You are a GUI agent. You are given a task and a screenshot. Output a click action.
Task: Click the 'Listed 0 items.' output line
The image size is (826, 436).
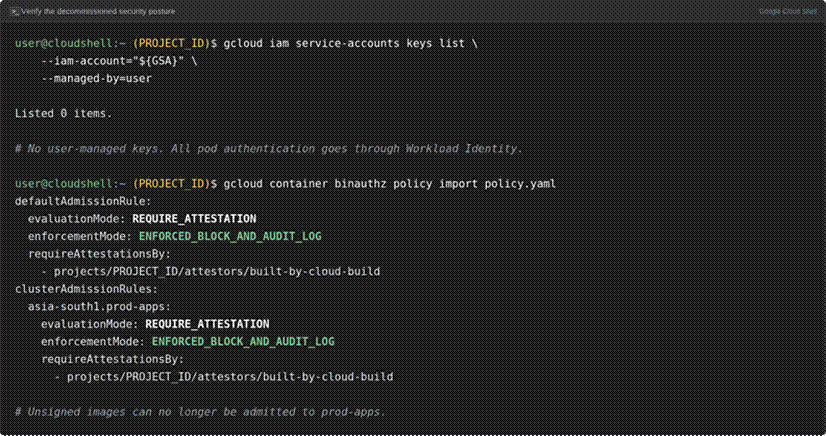(x=64, y=113)
